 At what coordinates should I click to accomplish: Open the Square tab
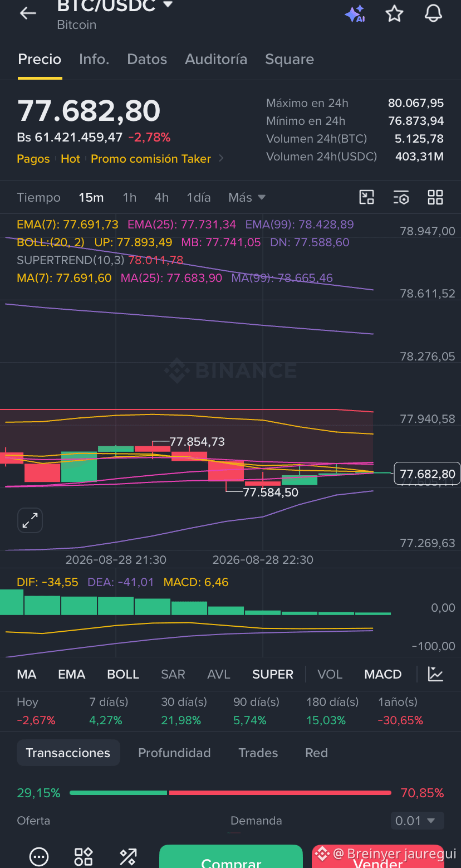click(290, 59)
